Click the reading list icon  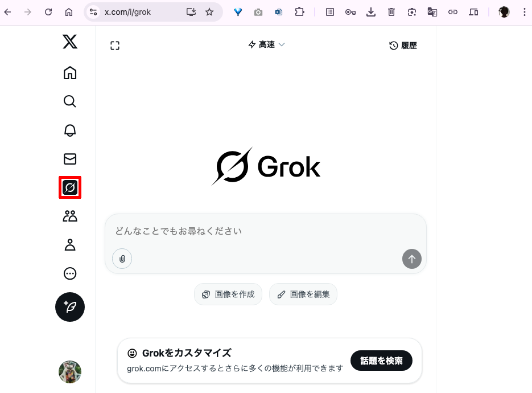[x=330, y=12]
